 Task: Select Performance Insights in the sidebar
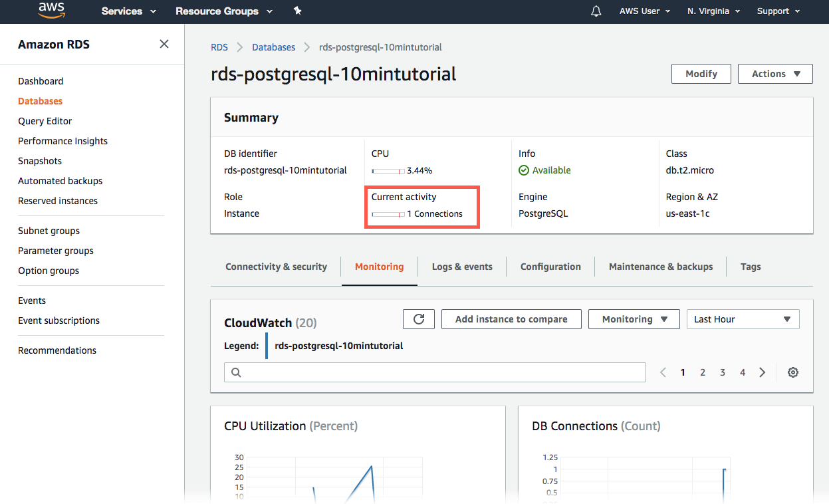click(62, 141)
